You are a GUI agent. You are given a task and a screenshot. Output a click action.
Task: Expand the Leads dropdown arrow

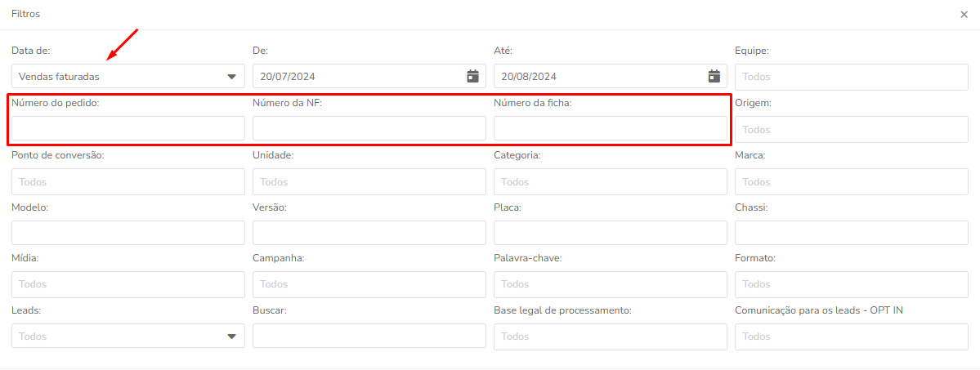click(x=232, y=337)
